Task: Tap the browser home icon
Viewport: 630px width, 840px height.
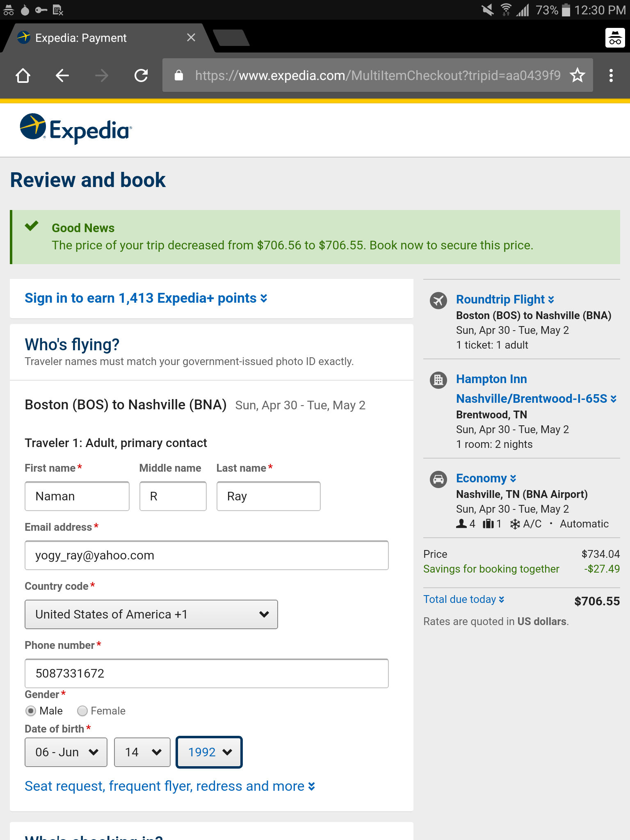Action: coord(23,75)
